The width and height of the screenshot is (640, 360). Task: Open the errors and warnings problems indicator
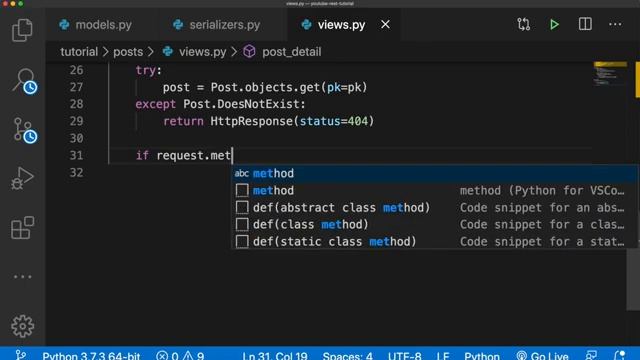pyautogui.click(x=180, y=356)
